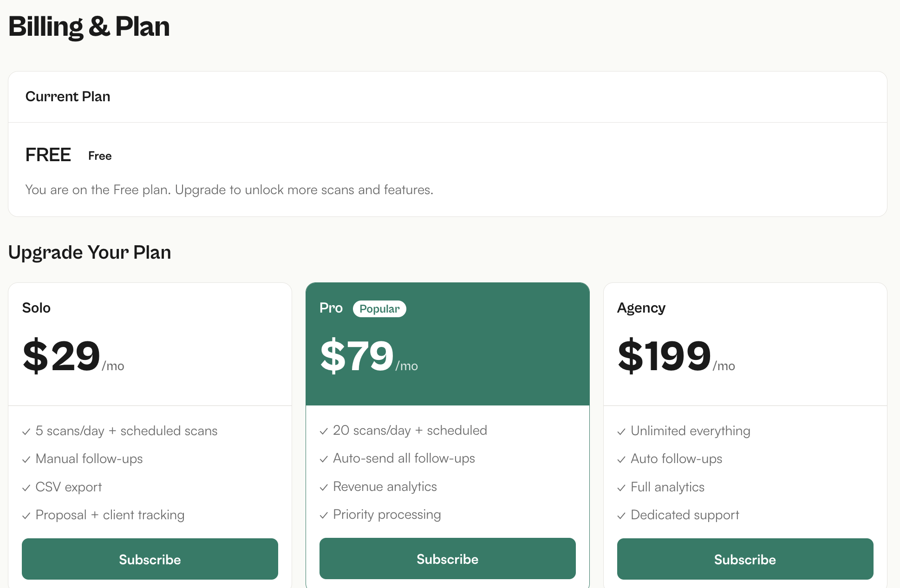Click checkmark beside Auto-send all follow-ups
Viewport: 900px width, 588px height.
tap(324, 459)
